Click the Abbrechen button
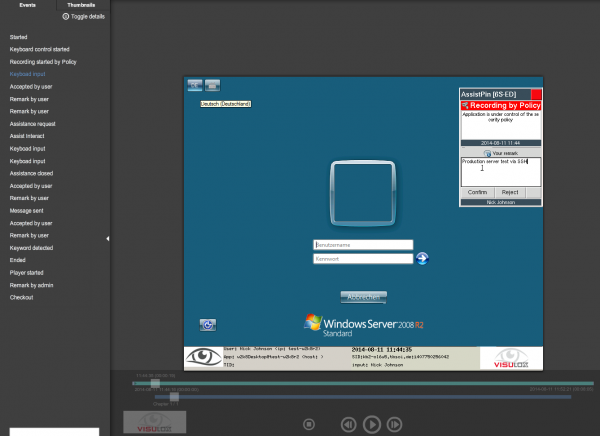The image size is (600, 436). pos(364,297)
